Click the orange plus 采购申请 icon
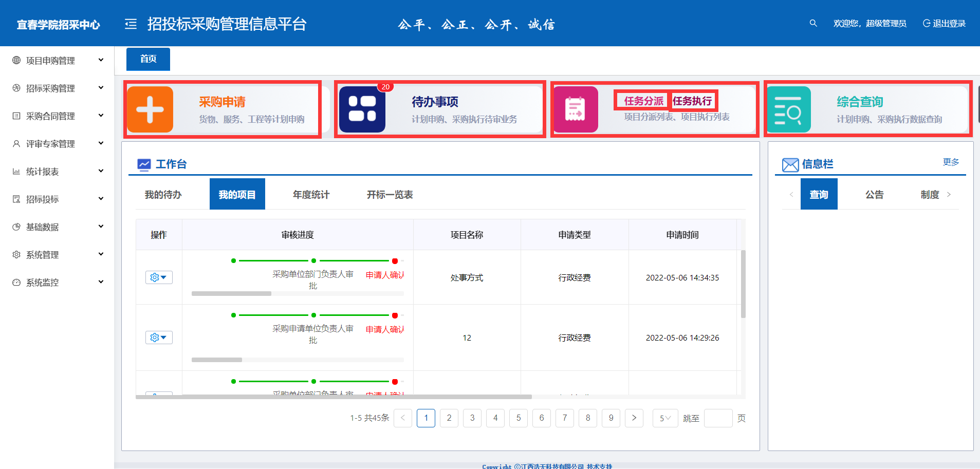 point(150,109)
